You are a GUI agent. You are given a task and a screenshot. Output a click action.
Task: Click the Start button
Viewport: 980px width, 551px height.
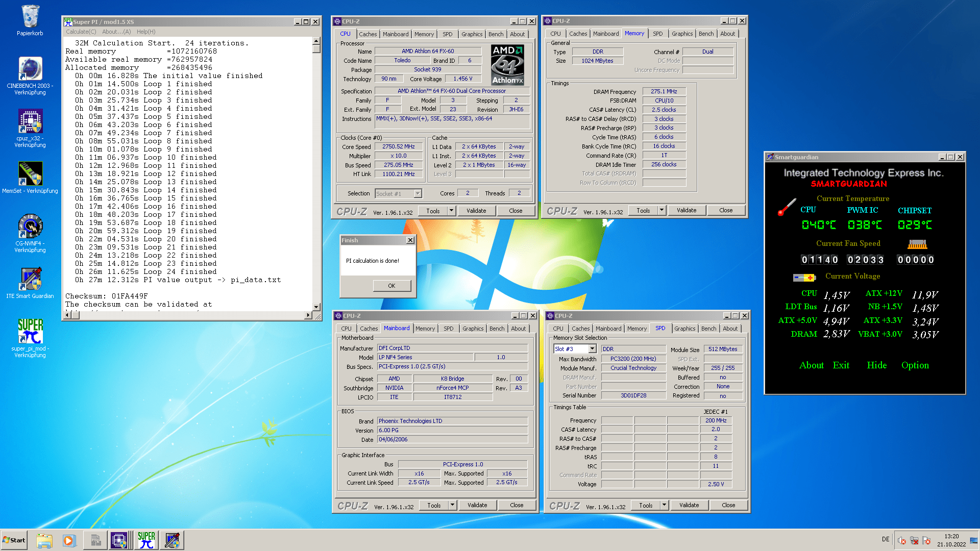pos(14,540)
